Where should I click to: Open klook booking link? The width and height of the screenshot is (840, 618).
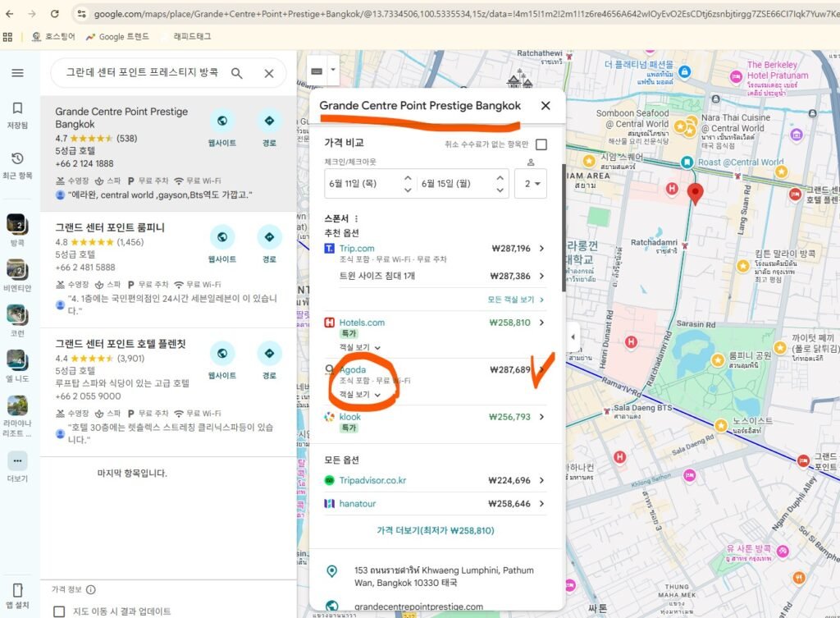point(349,416)
